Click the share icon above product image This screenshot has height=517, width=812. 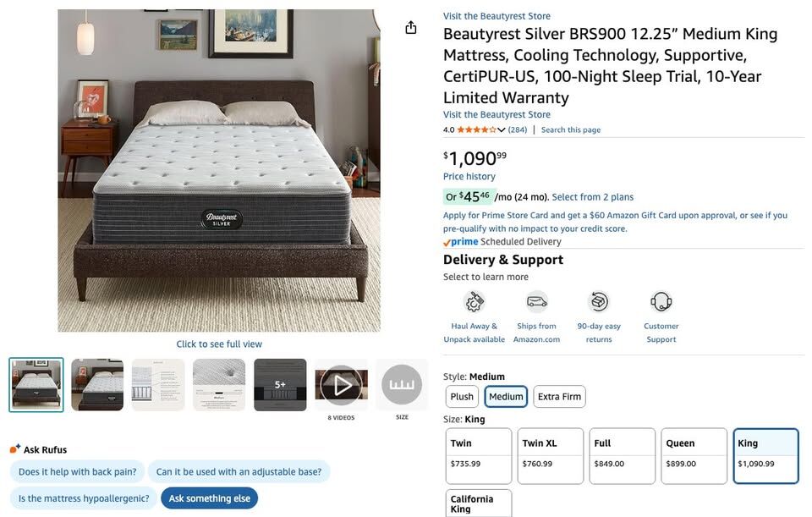point(411,28)
